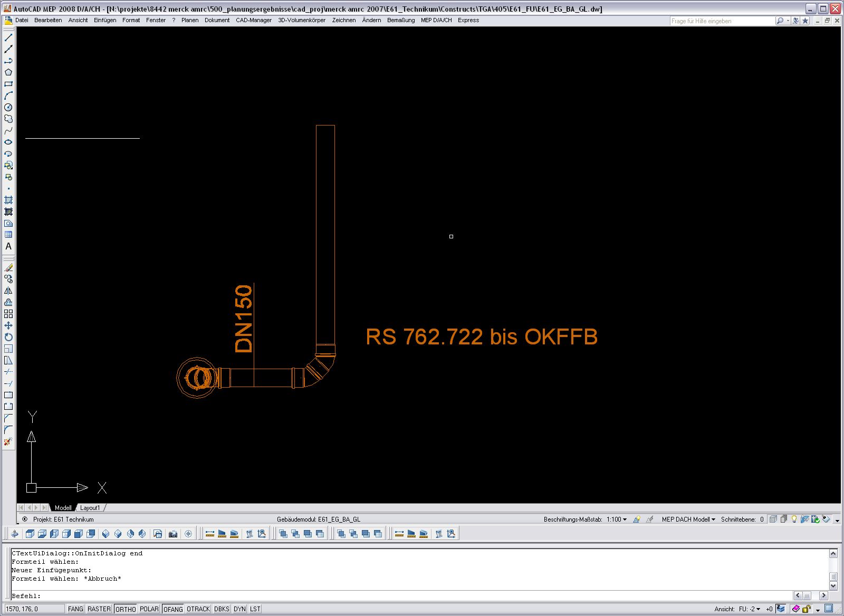Screen dimensions: 844x616
Task: Open the 3D-Volumenkörper menu
Action: pos(302,20)
